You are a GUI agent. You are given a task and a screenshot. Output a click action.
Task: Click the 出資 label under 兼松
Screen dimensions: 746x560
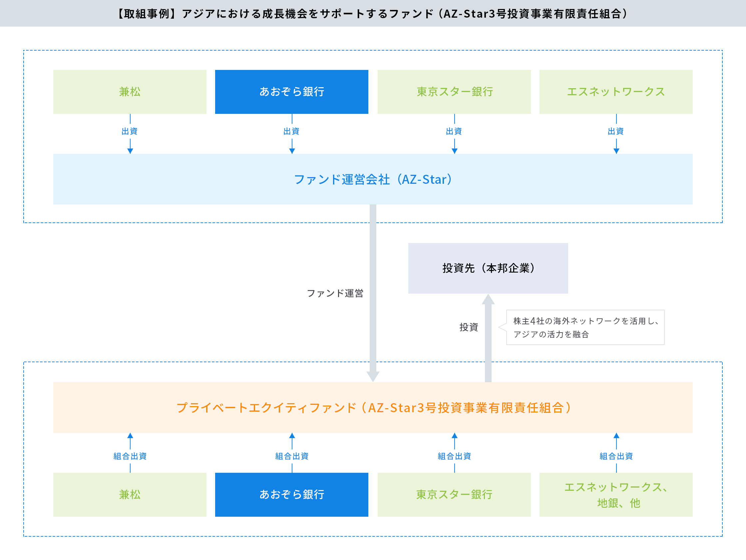click(x=130, y=131)
